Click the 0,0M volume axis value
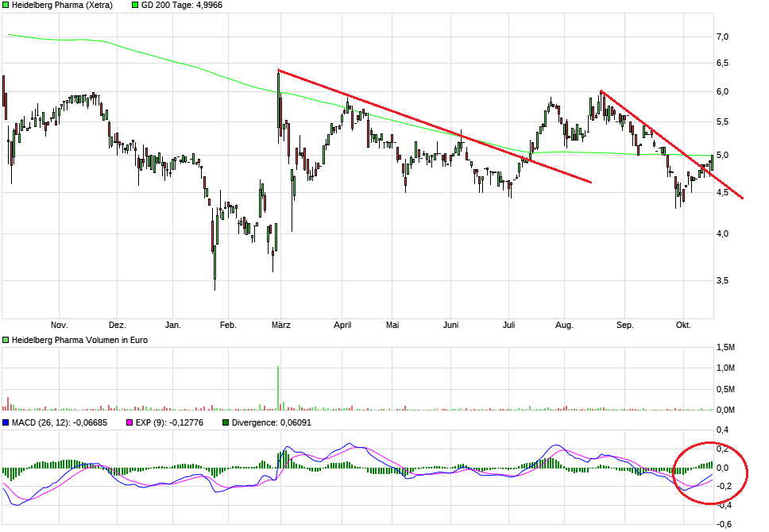Screen dimensions: 769x532 pyautogui.click(x=725, y=410)
